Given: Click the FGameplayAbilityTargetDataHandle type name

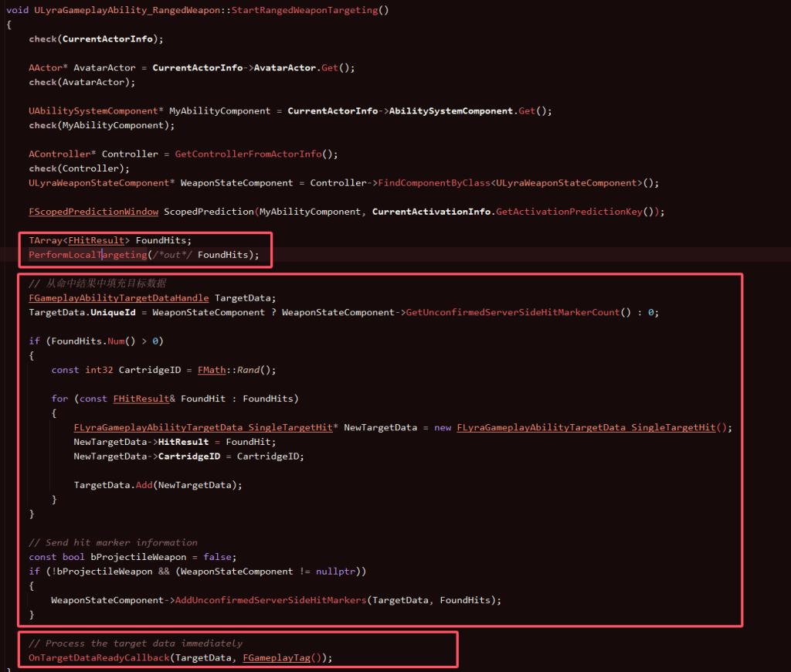Looking at the screenshot, I should click(x=118, y=298).
